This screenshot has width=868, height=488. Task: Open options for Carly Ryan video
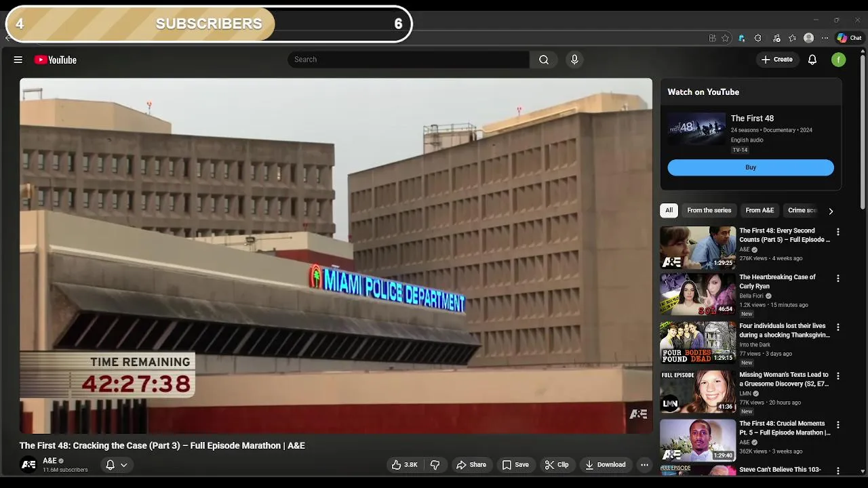pos(837,279)
